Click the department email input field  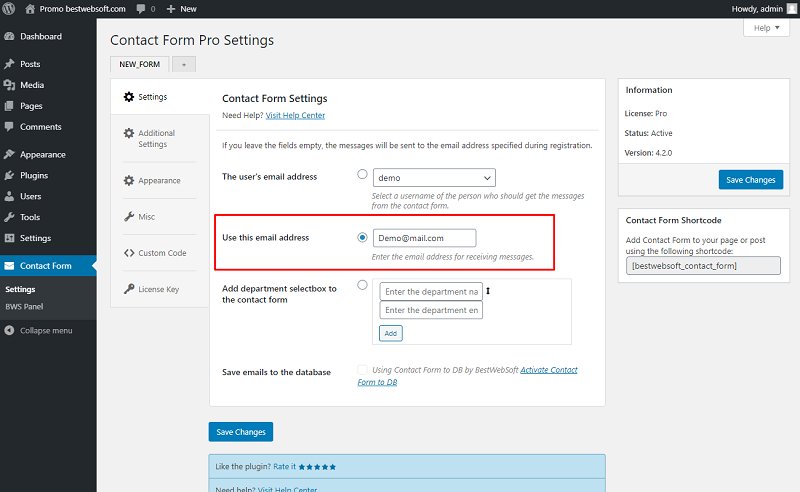pyautogui.click(x=431, y=310)
